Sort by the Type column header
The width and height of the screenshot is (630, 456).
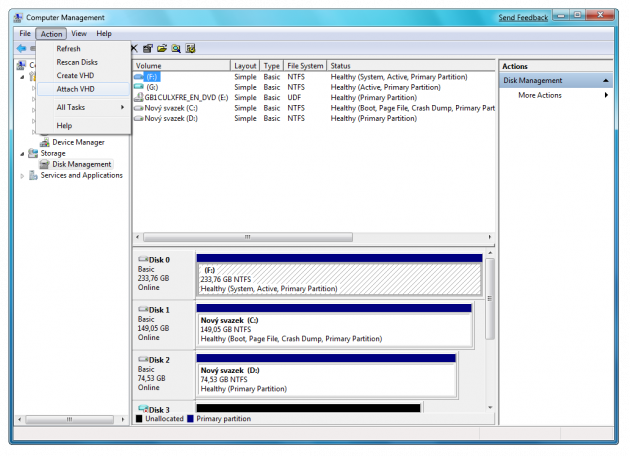point(272,65)
